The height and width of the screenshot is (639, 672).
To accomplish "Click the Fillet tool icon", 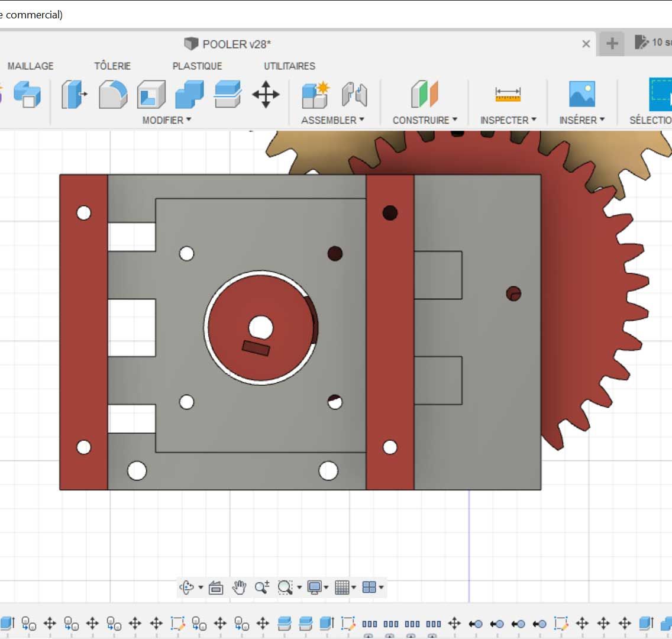I will pos(112,95).
